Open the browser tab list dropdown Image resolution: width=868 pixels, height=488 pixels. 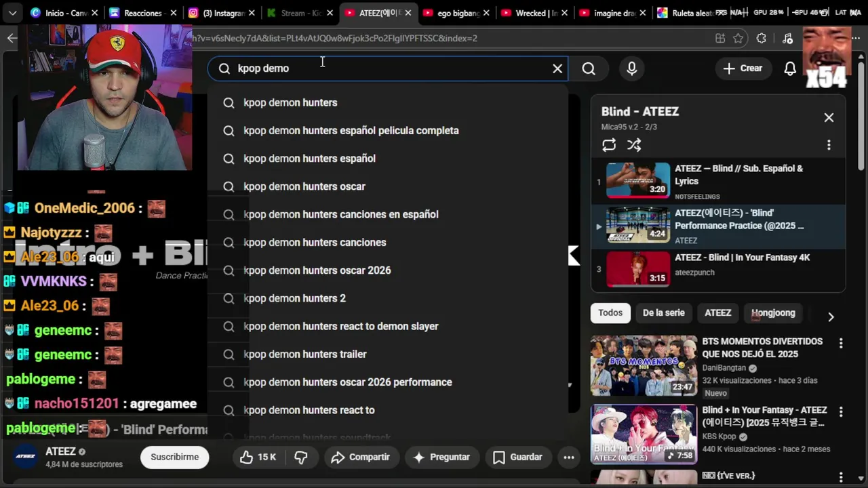click(12, 13)
